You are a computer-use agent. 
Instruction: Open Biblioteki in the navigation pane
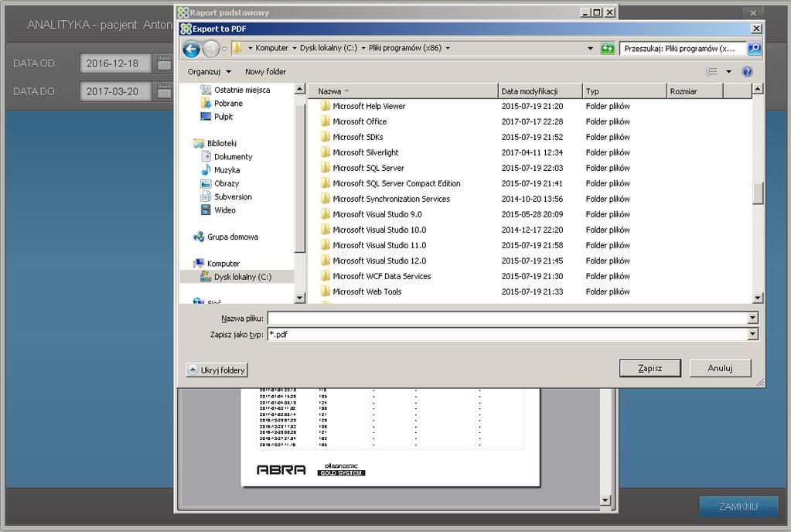[x=221, y=143]
